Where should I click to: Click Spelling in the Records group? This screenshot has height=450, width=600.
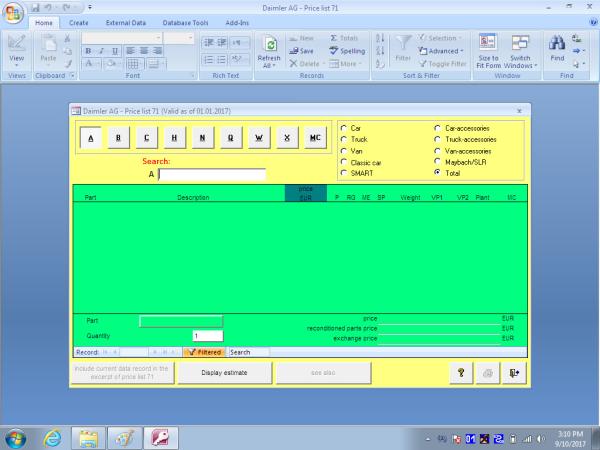[347, 51]
